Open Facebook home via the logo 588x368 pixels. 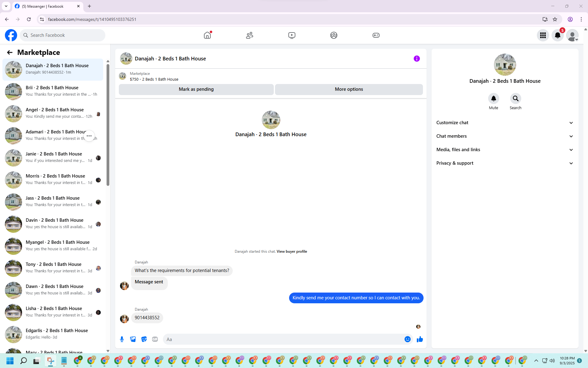pyautogui.click(x=11, y=35)
